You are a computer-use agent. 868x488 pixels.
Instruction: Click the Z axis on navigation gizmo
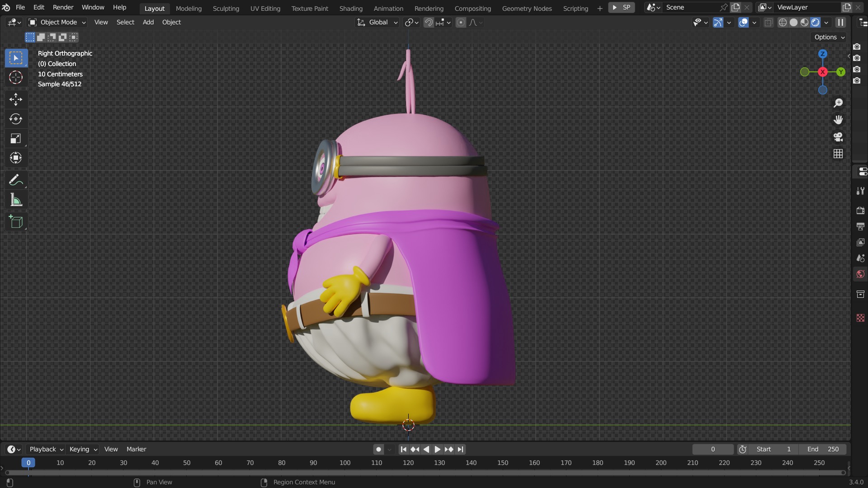pyautogui.click(x=823, y=54)
